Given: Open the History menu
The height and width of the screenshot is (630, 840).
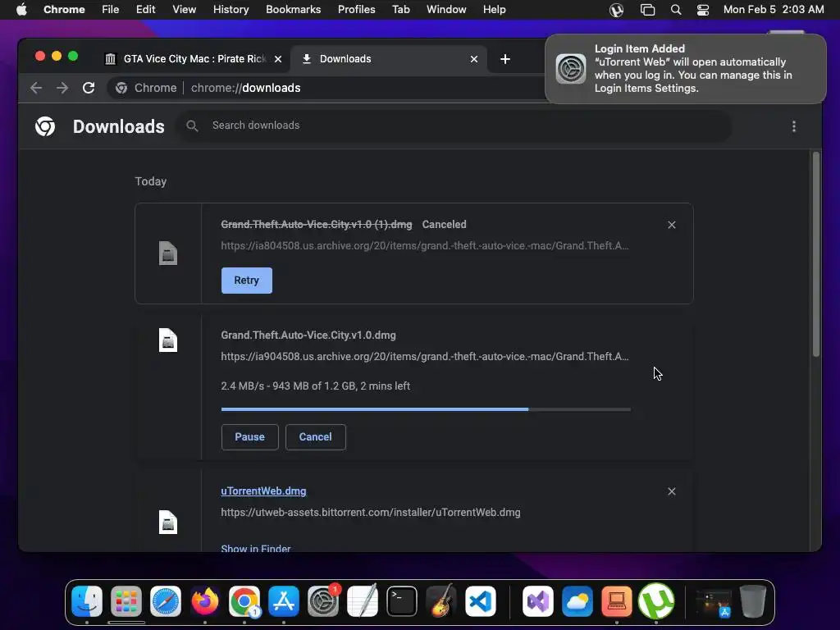Looking at the screenshot, I should coord(231,10).
